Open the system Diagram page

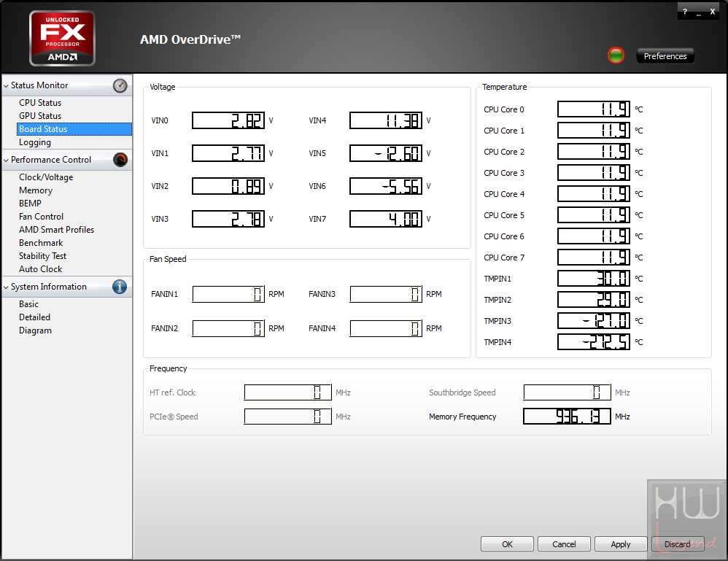(35, 330)
